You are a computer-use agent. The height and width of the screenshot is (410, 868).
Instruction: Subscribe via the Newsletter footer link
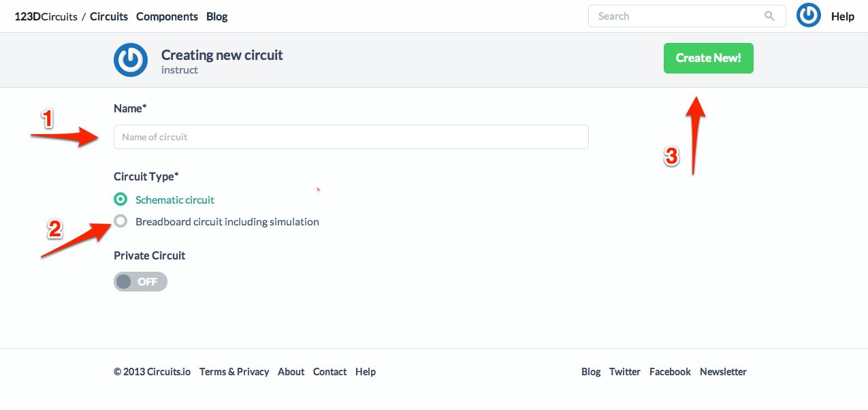[723, 372]
